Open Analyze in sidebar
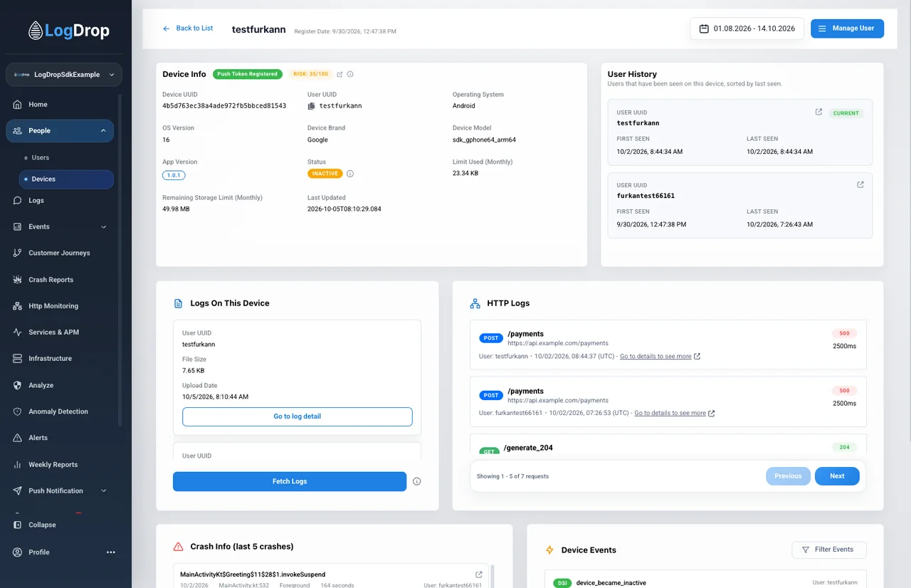 [60, 385]
